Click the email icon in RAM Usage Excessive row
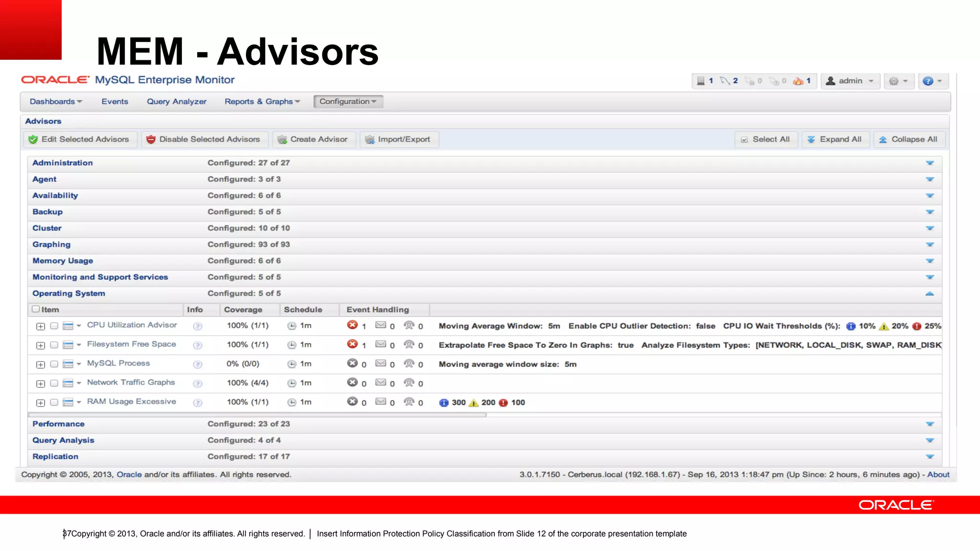 tap(381, 401)
